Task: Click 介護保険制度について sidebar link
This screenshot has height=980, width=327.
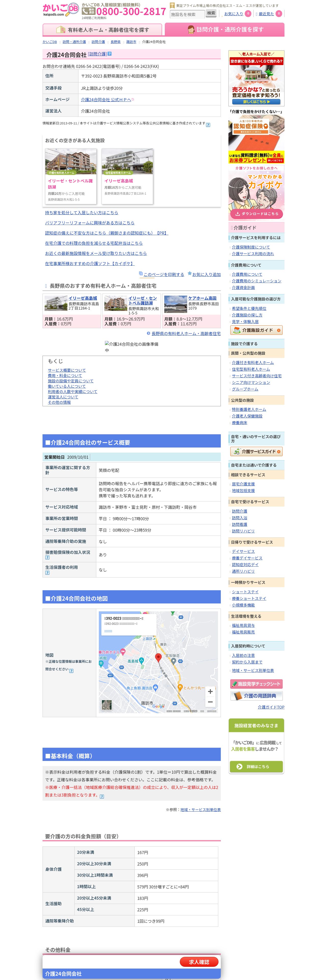Action: (x=251, y=247)
